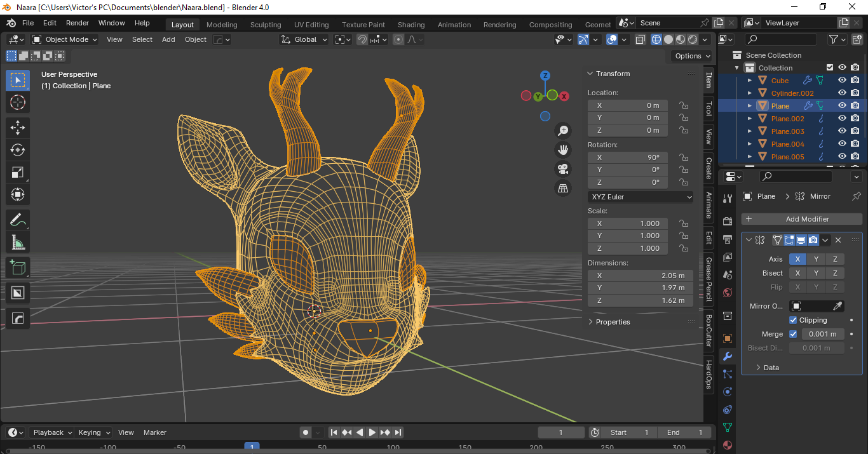
Task: Select the Measure tool
Action: point(18,242)
